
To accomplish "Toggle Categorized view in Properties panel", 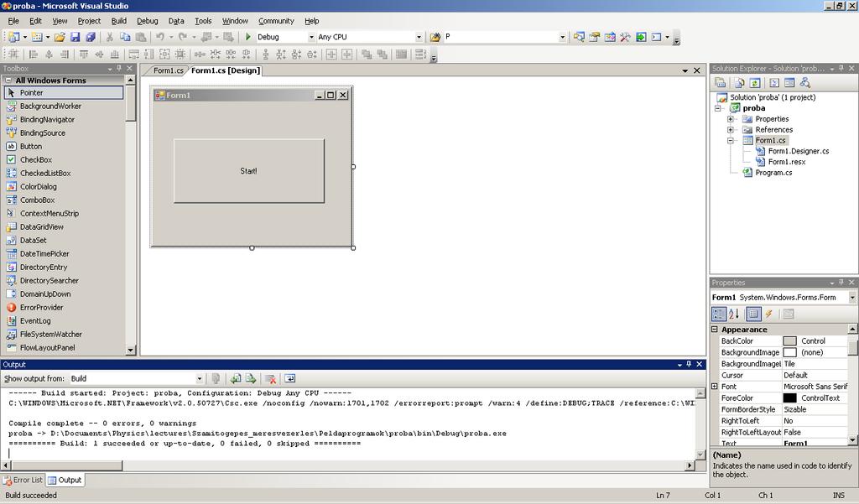I will point(719,314).
